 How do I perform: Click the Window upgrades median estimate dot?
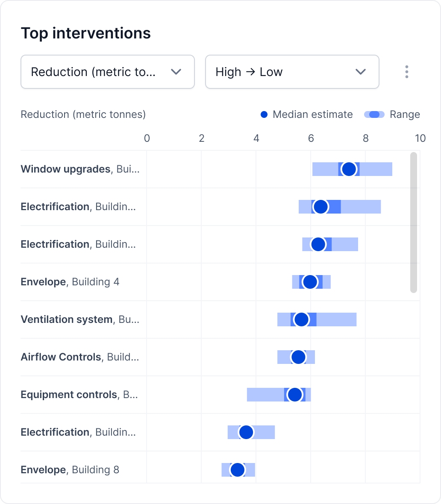pos(349,169)
